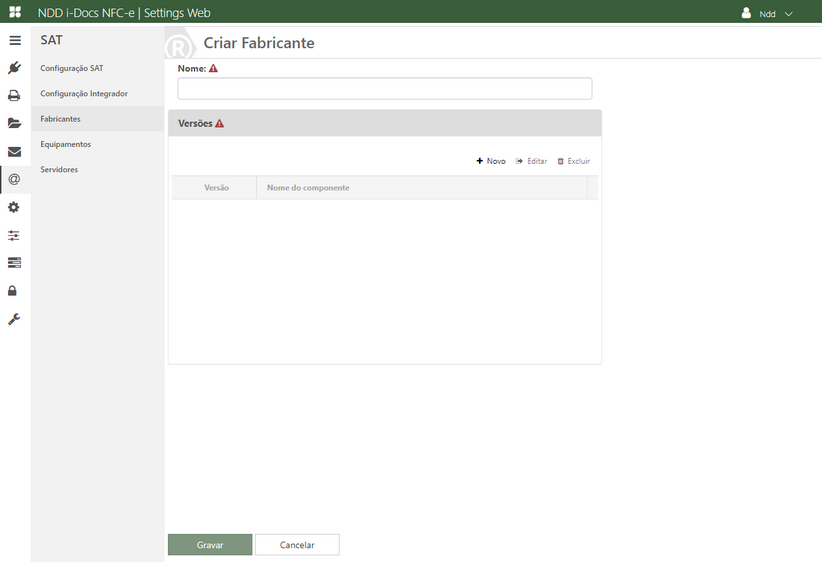Click Editar version button

531,161
